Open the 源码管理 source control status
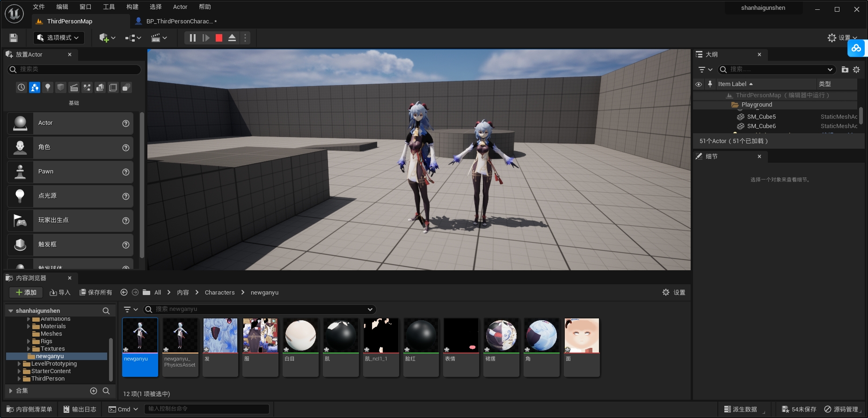 [841, 410]
